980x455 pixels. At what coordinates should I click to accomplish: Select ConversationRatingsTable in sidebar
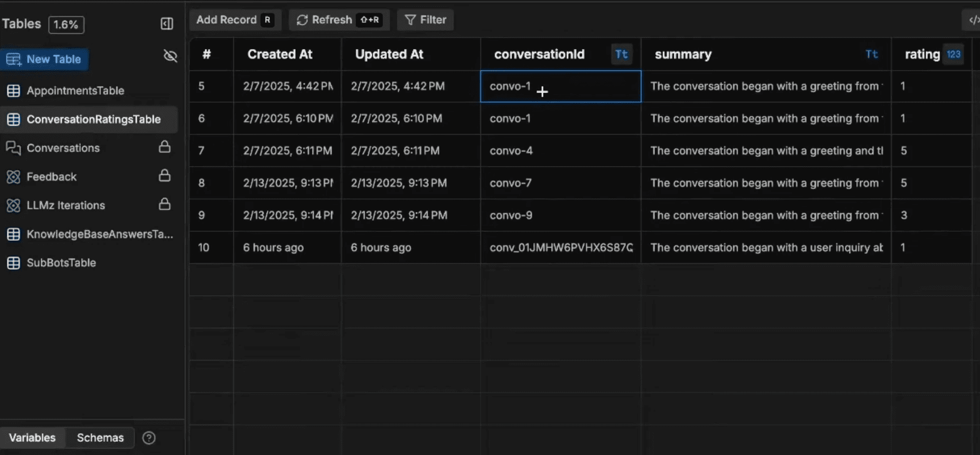pos(89,119)
